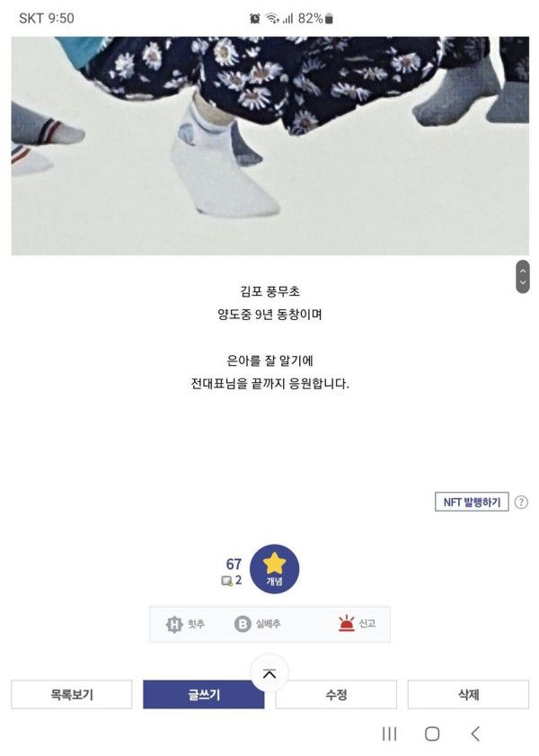Report post with red siren 신고 icon
Image resolution: width=539 pixels, height=756 pixels.
click(347, 624)
